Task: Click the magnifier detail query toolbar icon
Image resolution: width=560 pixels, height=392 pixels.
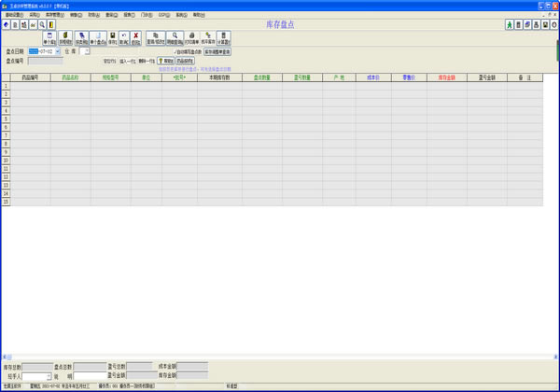Action: click(x=175, y=38)
